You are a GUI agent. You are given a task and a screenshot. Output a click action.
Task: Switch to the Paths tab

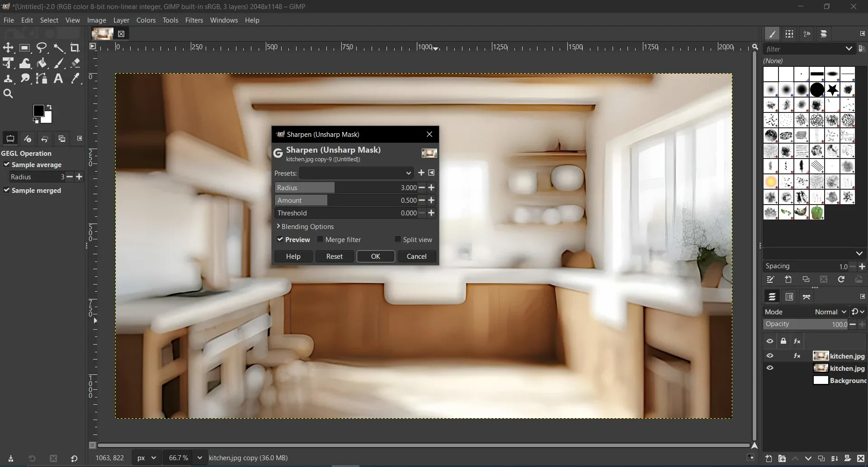coord(807,297)
